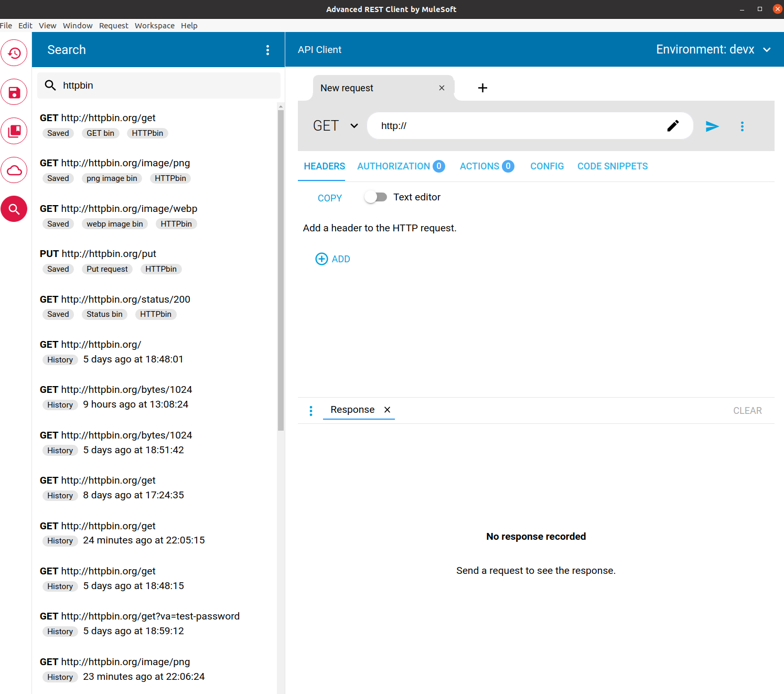This screenshot has height=694, width=784.
Task: Open the File menu
Action: [x=6, y=26]
